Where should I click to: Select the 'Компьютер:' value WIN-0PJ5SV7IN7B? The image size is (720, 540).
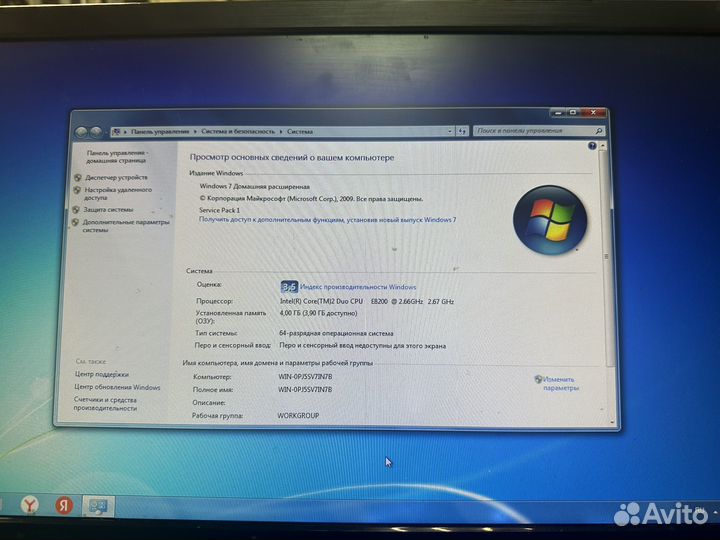tap(305, 377)
